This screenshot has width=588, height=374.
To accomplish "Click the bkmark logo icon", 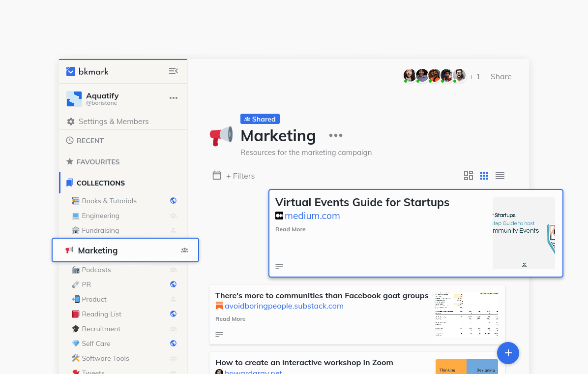I will pos(70,71).
